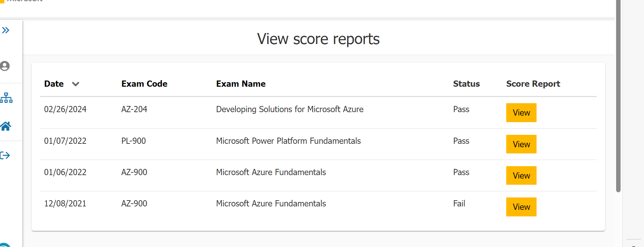This screenshot has width=644, height=247.
Task: Sort by the Date column header
Action: [x=54, y=84]
